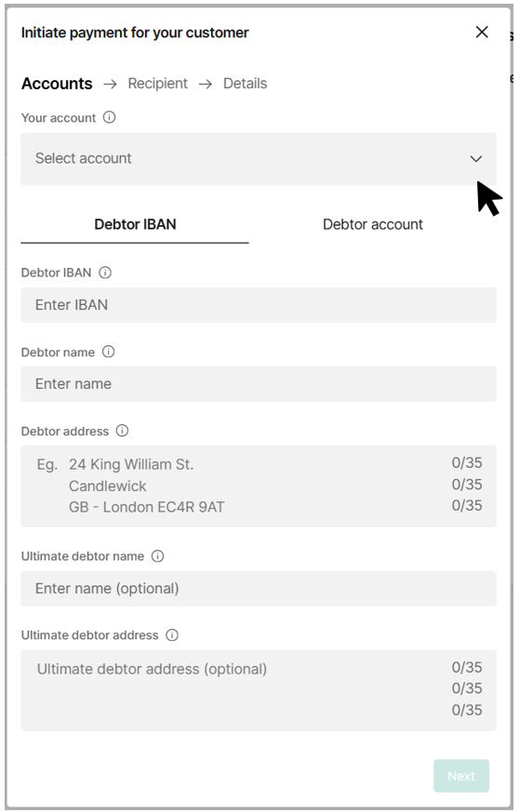This screenshot has height=812, width=520.
Task: Click the Next button
Action: 461,776
